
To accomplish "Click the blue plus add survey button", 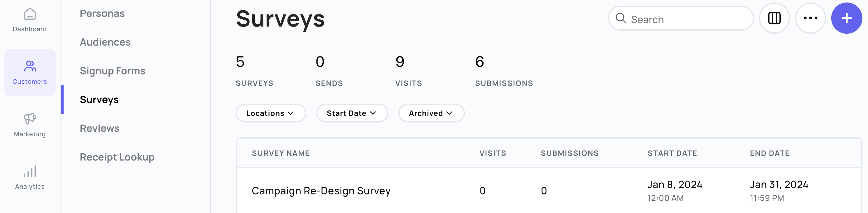I will [846, 18].
